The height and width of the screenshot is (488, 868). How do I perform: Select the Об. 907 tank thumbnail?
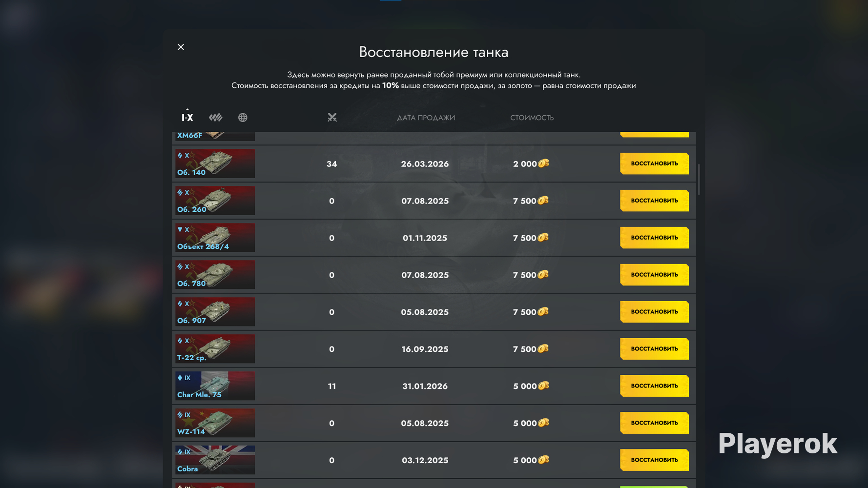pos(215,312)
